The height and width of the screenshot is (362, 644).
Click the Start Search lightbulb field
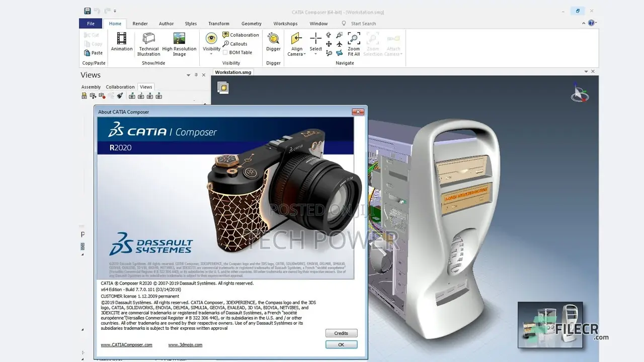[359, 24]
